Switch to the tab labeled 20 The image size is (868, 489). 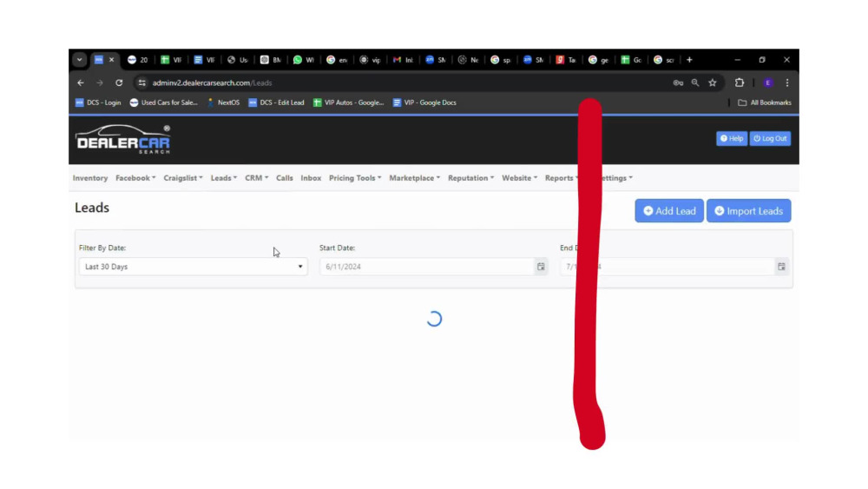tap(138, 60)
